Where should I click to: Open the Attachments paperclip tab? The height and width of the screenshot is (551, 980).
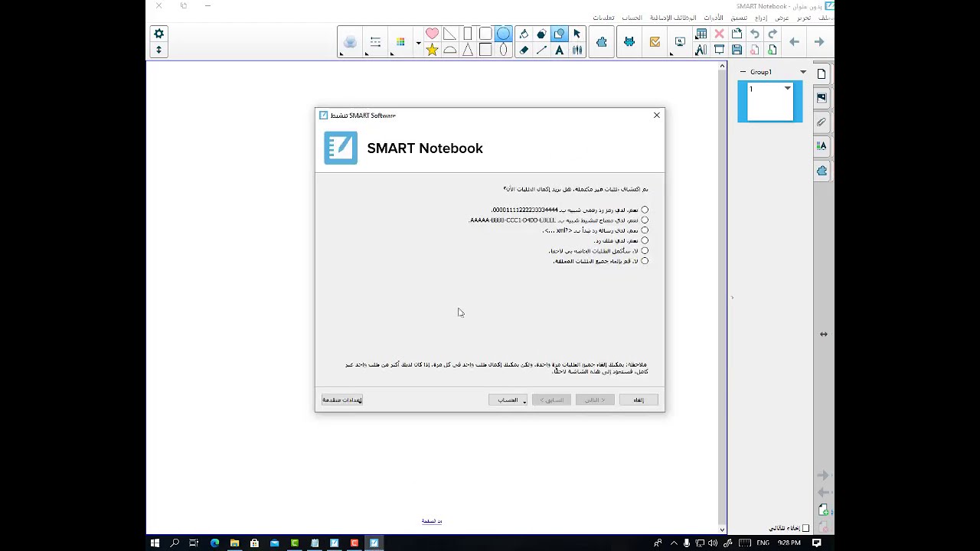(822, 122)
